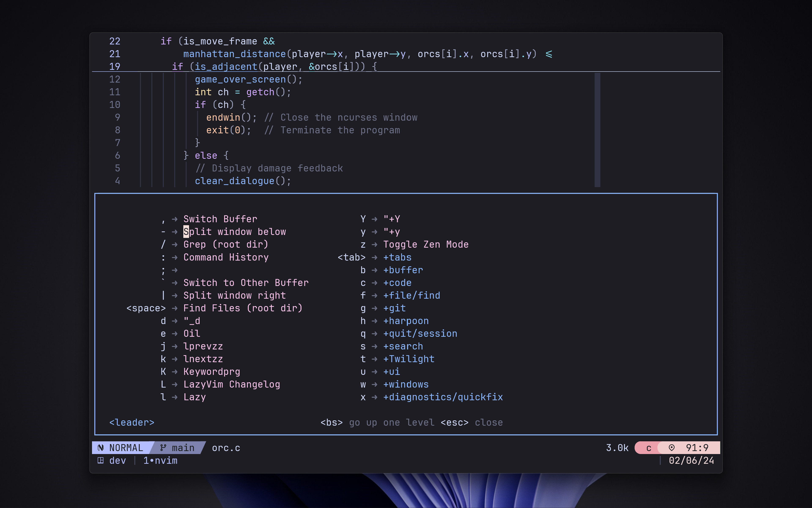The height and width of the screenshot is (508, 812).
Task: Click the "+Y mapping entry
Action: coord(392,219)
